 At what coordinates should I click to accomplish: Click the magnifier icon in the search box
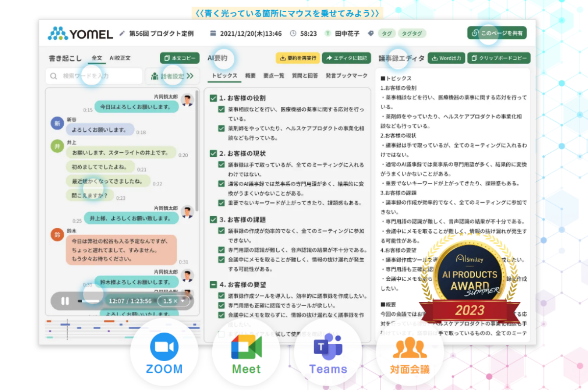(x=54, y=76)
